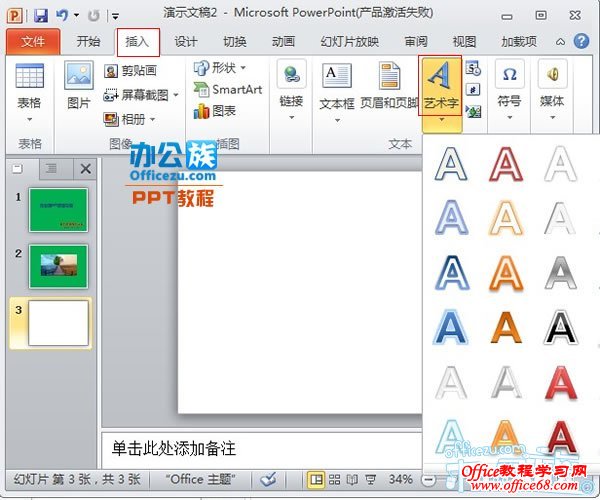600x500 pixels.
Task: Open the Undo history dropdown arrow
Action: coord(76,16)
